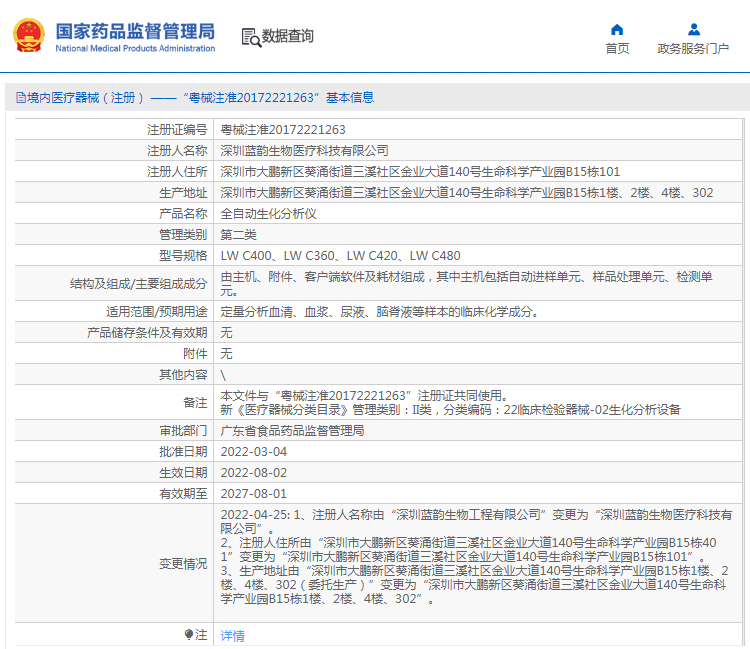Click the document icon before 境内医疗器械

point(21,98)
